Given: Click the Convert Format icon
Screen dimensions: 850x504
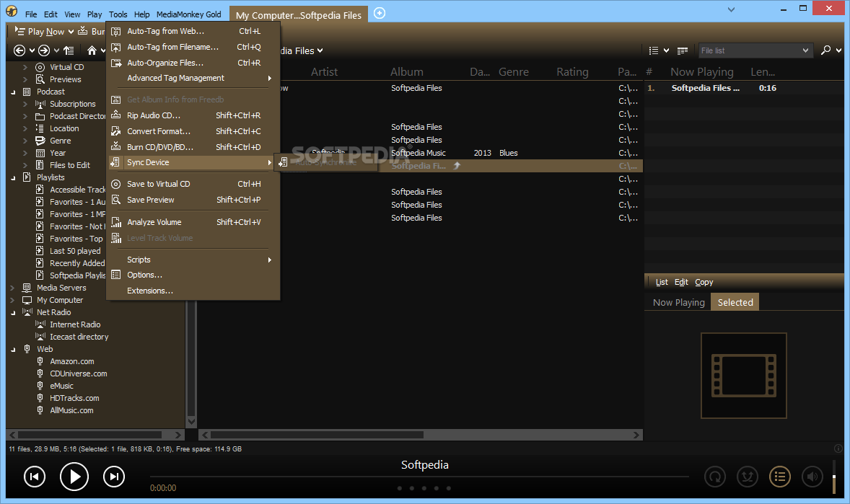Looking at the screenshot, I should (116, 131).
